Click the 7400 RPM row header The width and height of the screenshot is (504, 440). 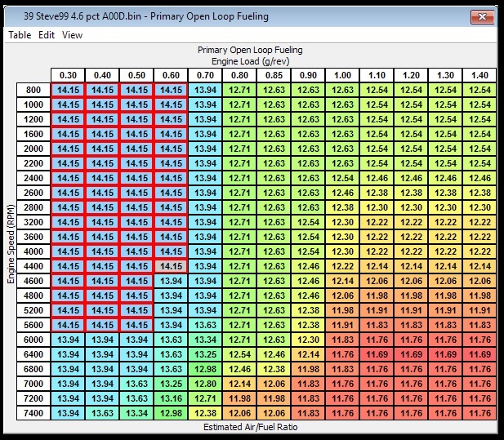[x=33, y=413]
